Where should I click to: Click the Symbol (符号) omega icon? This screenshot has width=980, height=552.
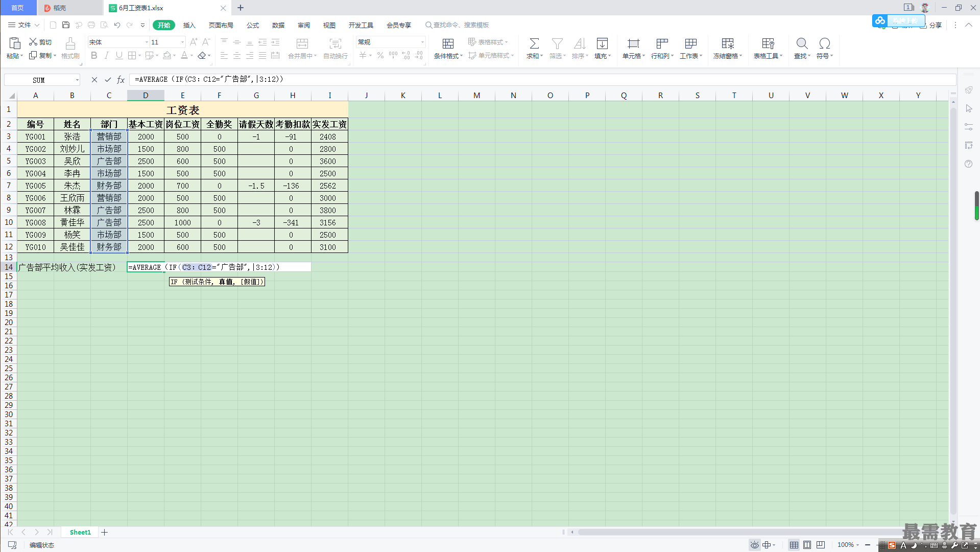coord(824,44)
